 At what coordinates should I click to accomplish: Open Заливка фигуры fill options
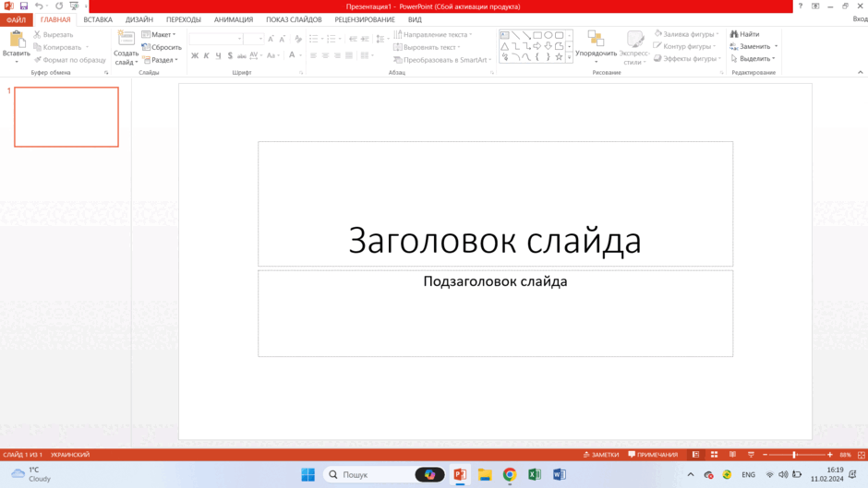pyautogui.click(x=686, y=34)
